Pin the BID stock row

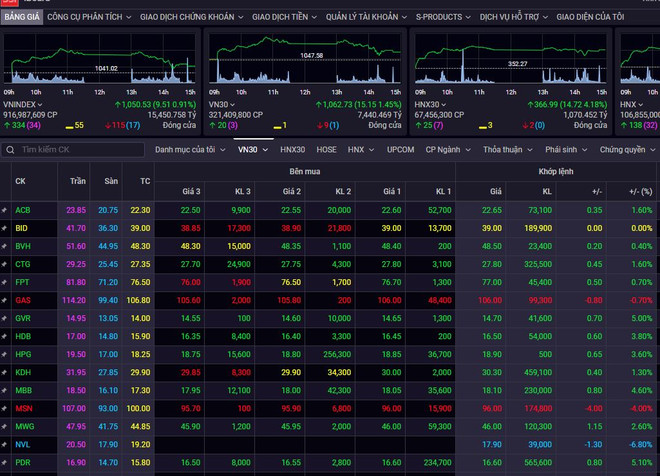[x=5, y=228]
